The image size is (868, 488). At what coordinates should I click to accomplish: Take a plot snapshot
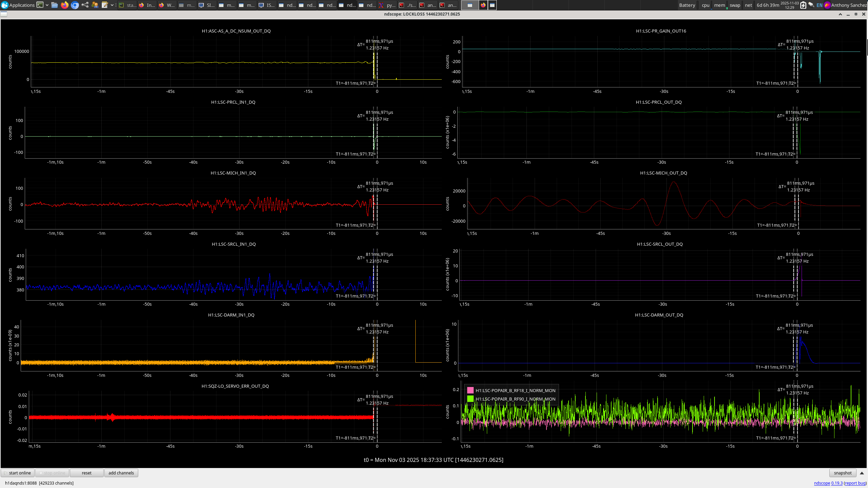click(842, 473)
